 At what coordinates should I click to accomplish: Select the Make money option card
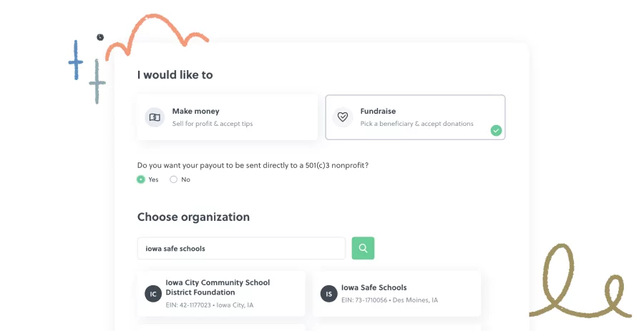pyautogui.click(x=228, y=117)
